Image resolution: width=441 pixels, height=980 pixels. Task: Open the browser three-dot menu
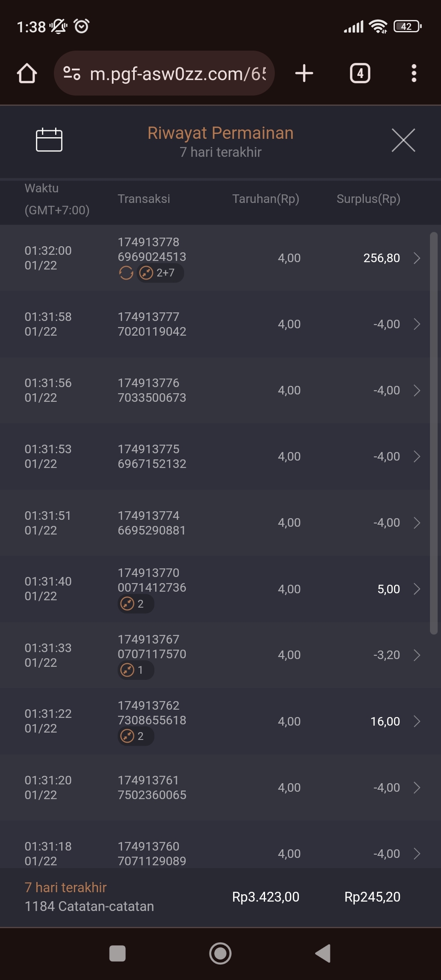point(414,73)
